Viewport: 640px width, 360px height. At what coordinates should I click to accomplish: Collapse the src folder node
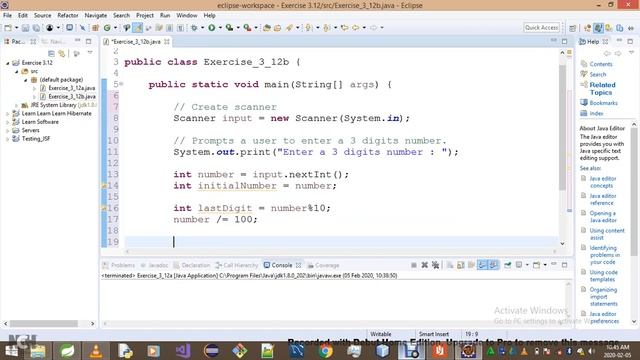(16, 71)
